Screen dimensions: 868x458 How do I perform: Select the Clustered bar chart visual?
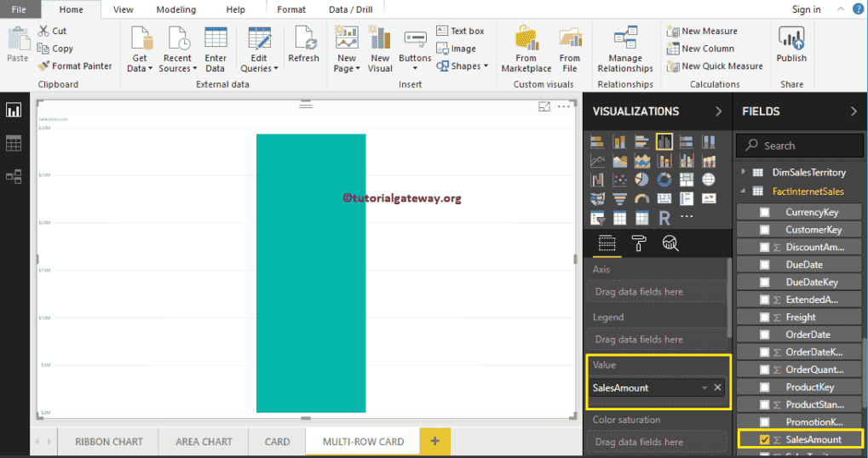(641, 142)
